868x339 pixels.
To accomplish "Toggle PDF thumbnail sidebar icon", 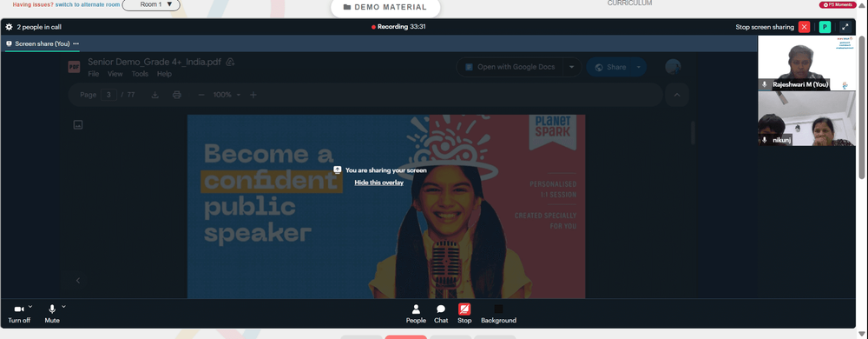I will 78,125.
